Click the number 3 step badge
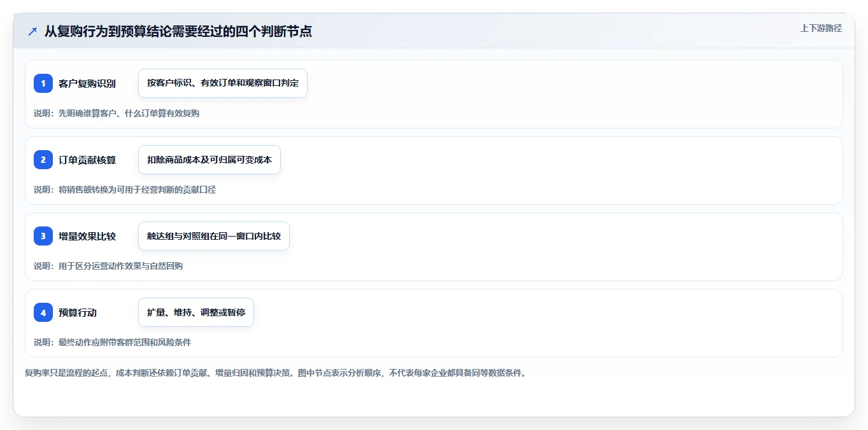Image resolution: width=868 pixels, height=430 pixels. coord(43,236)
